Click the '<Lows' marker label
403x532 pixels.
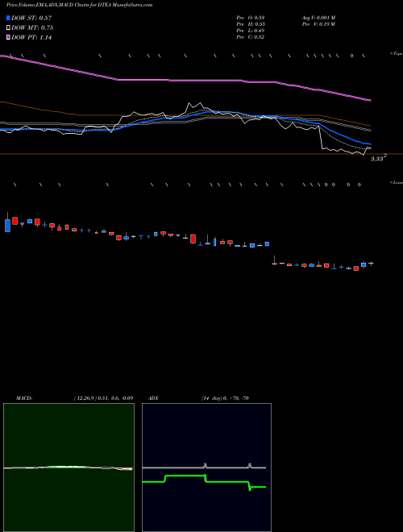click(x=397, y=182)
